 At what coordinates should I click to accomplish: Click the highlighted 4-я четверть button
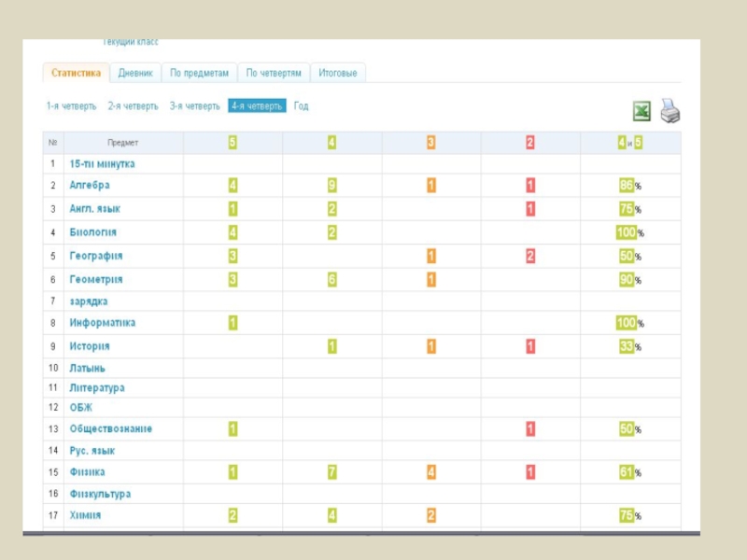(257, 106)
